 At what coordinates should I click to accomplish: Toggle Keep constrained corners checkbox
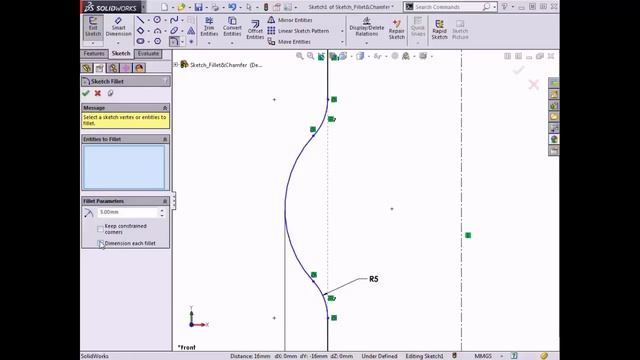(100, 229)
